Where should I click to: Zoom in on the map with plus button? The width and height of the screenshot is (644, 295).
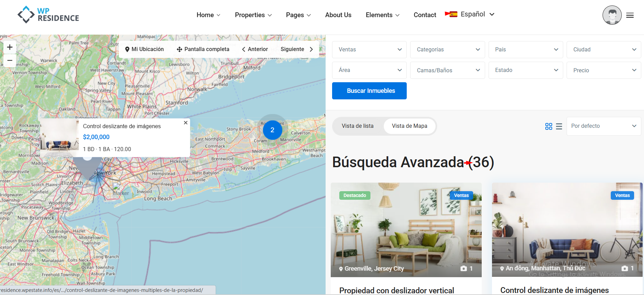coord(10,47)
